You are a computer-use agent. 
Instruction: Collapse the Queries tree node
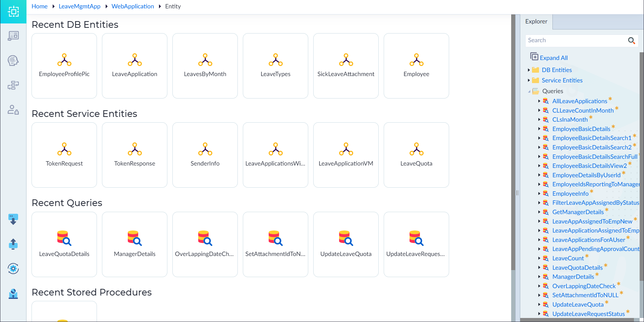[x=529, y=91]
